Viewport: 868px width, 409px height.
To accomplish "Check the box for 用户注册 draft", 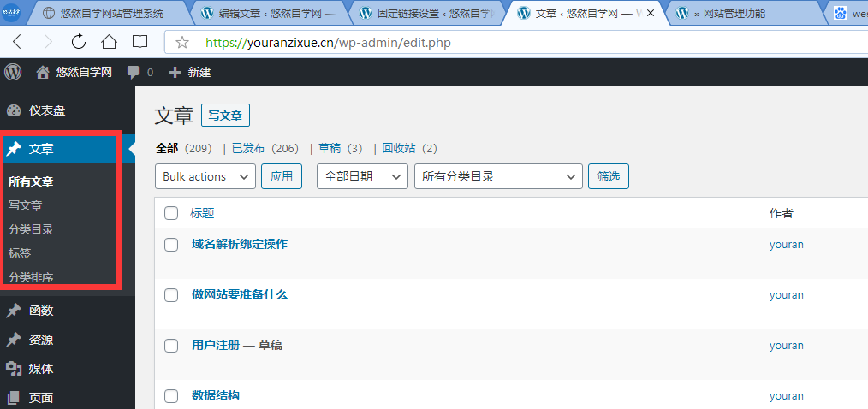I will point(171,346).
